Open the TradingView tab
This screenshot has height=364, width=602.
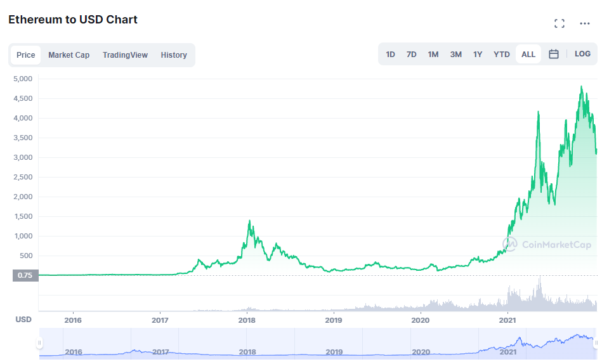(125, 55)
